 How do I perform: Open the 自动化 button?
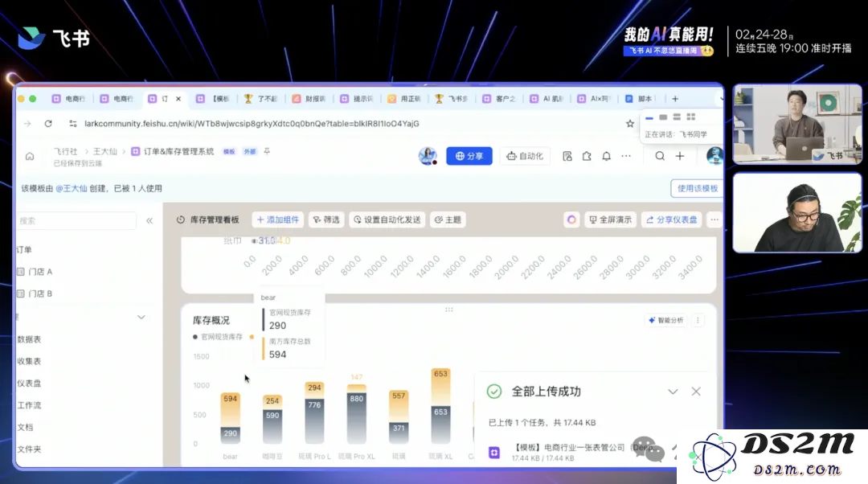tap(525, 156)
